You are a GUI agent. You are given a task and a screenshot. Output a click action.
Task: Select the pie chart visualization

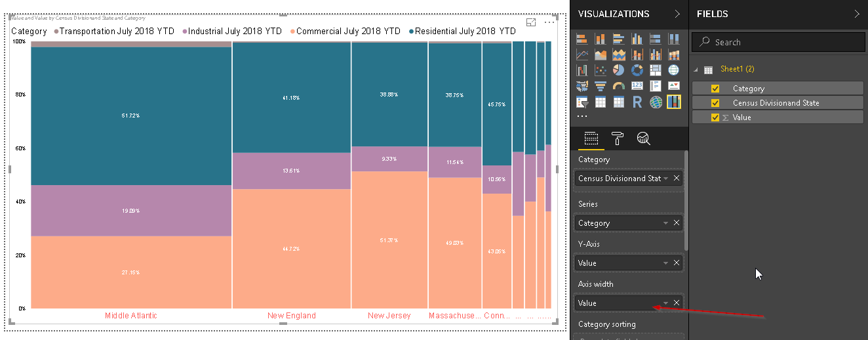(x=618, y=70)
